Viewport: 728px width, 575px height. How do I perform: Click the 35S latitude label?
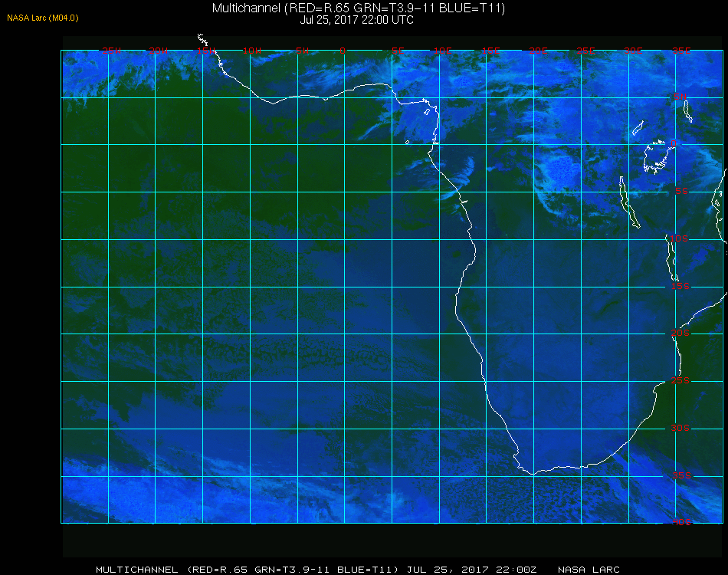(681, 475)
